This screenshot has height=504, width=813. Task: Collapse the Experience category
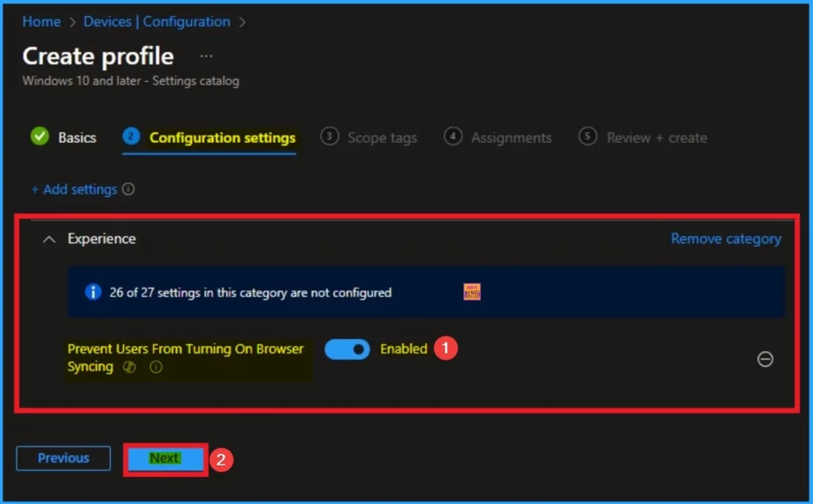tap(48, 239)
